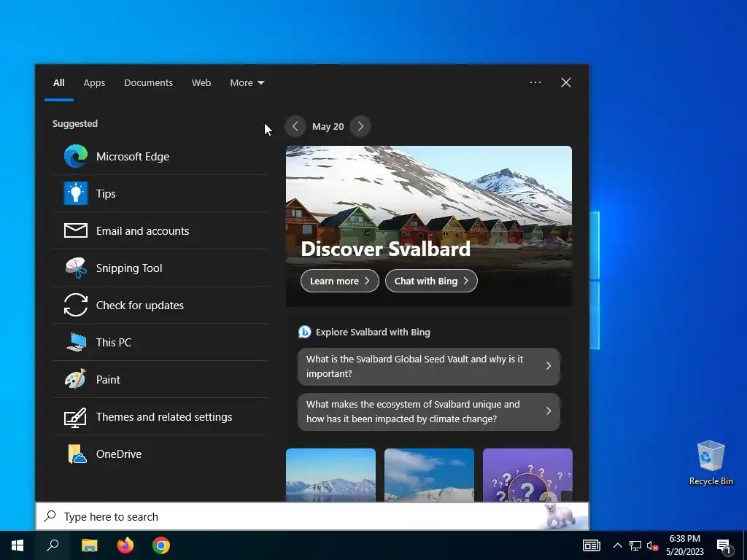Screen dimensions: 747x560
Task: Open Microsoft Edge icon in suggested list
Action: pos(76,156)
